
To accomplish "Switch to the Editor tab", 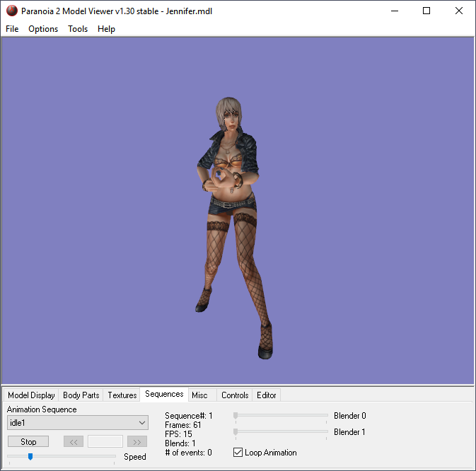I will pos(266,395).
